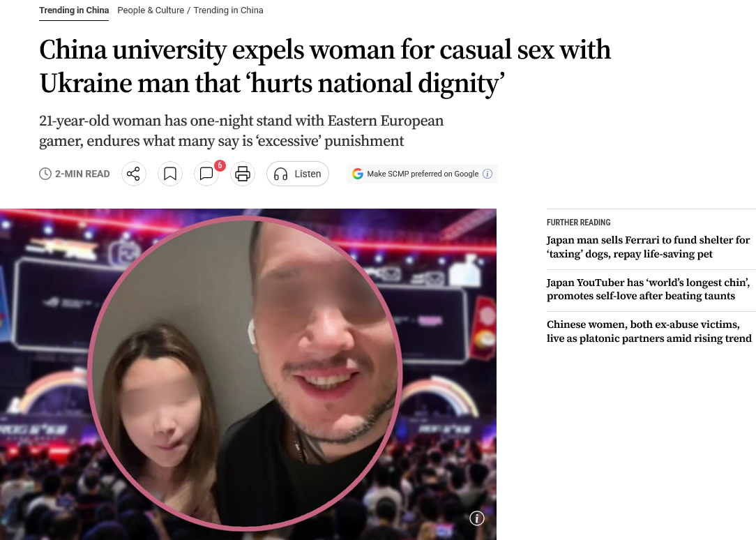Click the 2-MIN READ label
The height and width of the screenshot is (540, 756).
pyautogui.click(x=74, y=174)
